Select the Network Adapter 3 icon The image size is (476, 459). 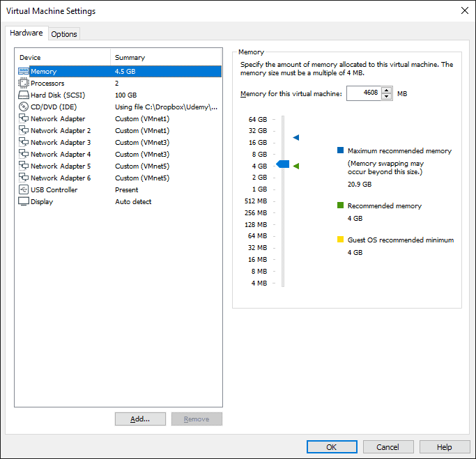click(24, 142)
